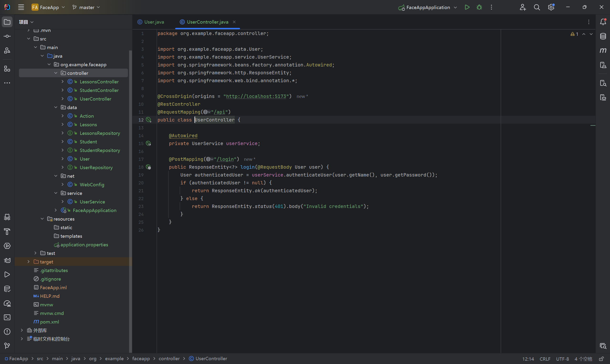
Task: Collapse the controller package folder
Action: (x=56, y=73)
